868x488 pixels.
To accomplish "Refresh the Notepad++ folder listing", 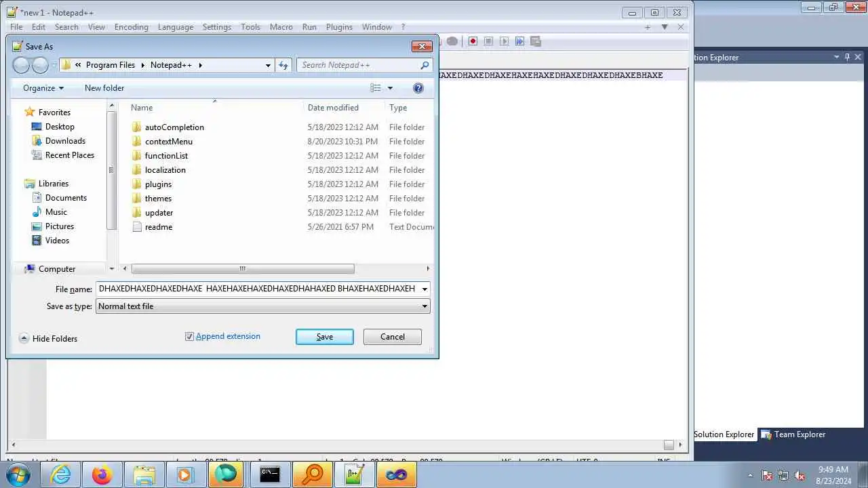I will 283,65.
